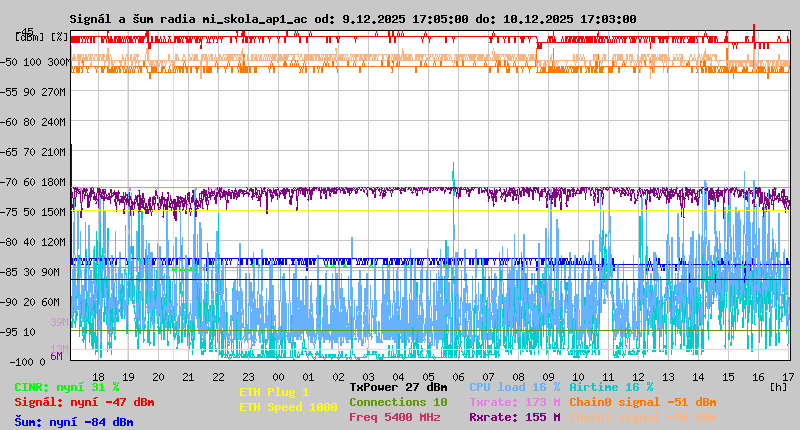Screen dimensions: 800x430
Task: Click the CINR legend entry
Action: click(67, 387)
